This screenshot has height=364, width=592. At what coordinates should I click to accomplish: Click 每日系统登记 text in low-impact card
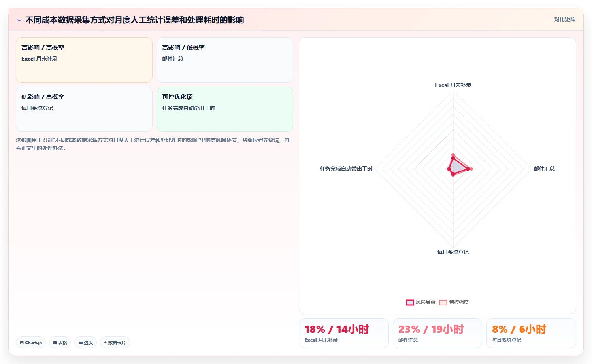tap(37, 108)
